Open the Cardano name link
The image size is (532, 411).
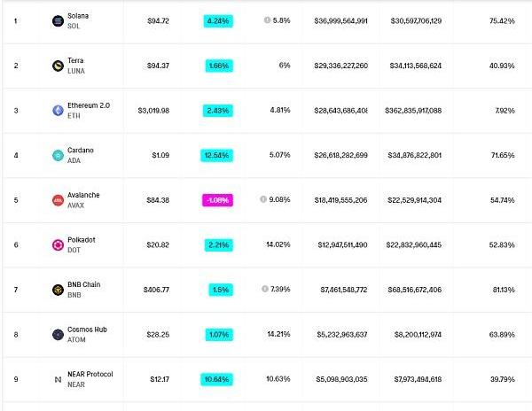pos(82,151)
